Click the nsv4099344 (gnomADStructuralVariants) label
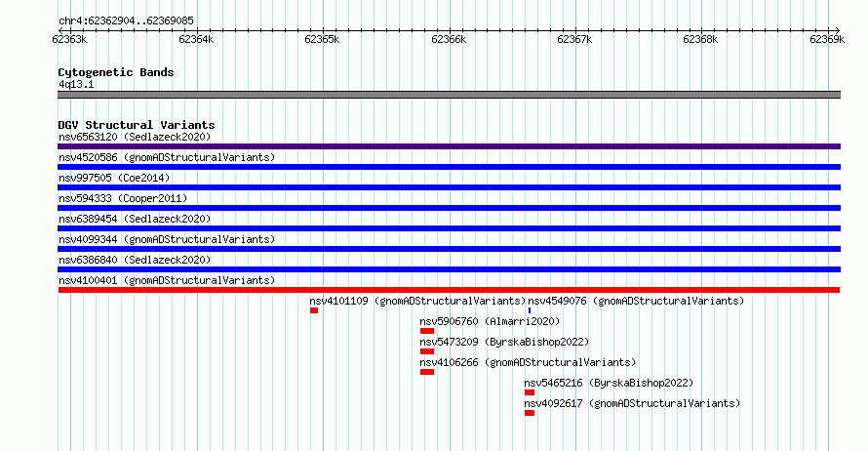 click(167, 239)
